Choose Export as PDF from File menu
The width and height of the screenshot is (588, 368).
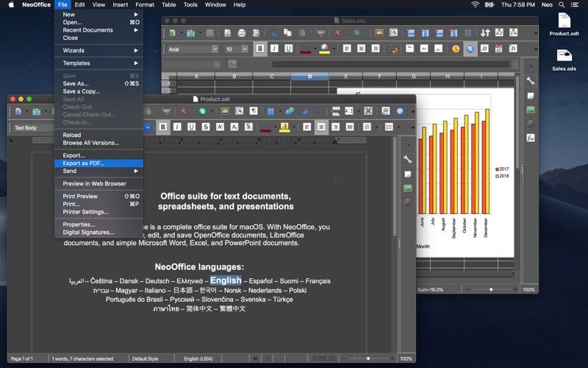coord(84,163)
